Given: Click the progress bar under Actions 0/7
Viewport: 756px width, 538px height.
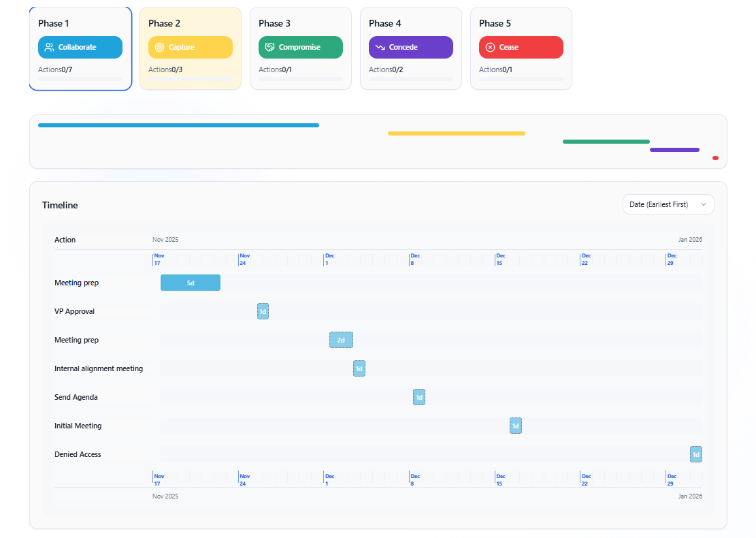Looking at the screenshot, I should click(x=80, y=78).
